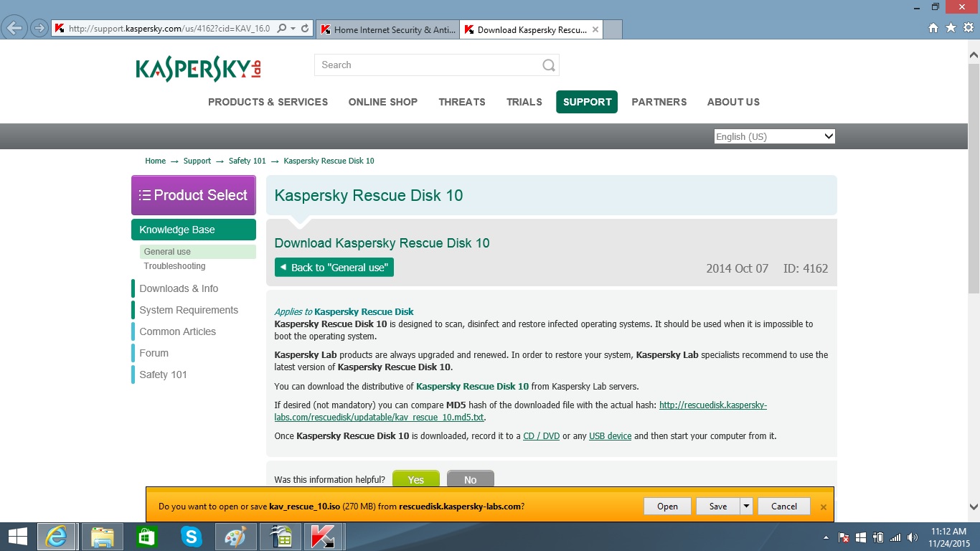Open the address bar autocomplete dropdown arrow

click(x=293, y=28)
